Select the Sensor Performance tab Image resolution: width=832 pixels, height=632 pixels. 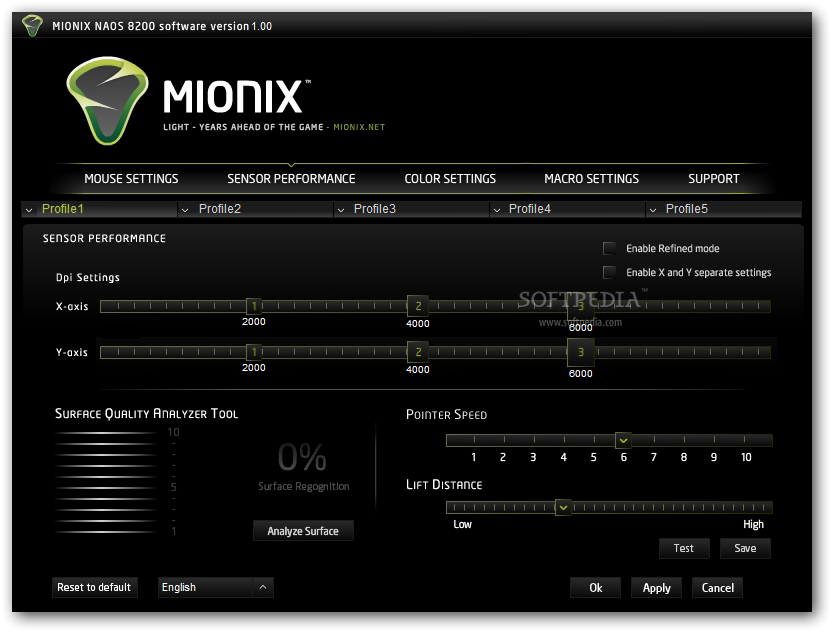point(291,179)
